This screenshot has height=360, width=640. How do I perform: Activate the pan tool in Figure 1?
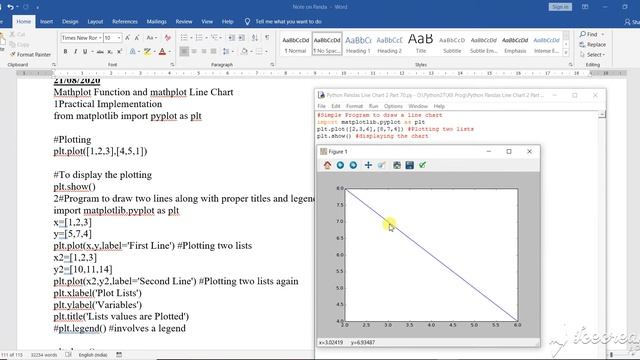click(368, 165)
